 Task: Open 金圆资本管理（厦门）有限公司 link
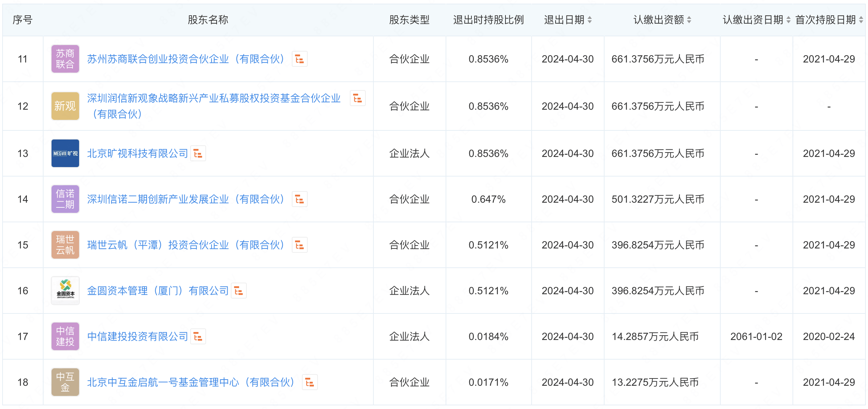point(158,291)
